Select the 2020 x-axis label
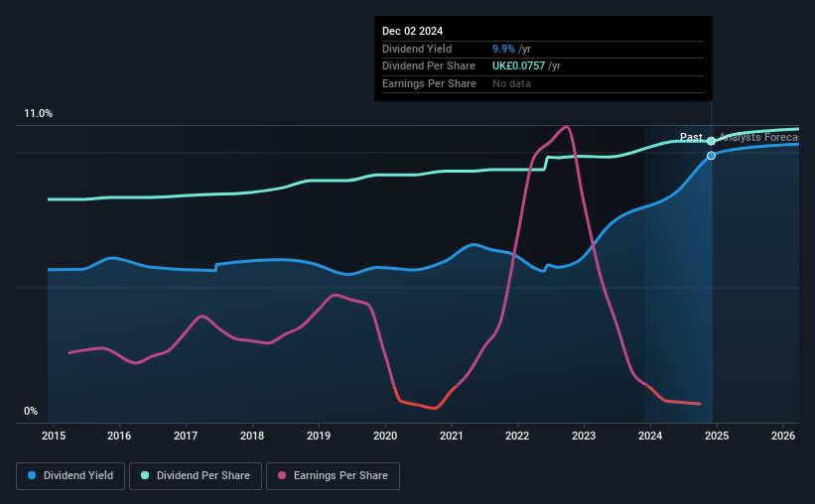Image resolution: width=815 pixels, height=504 pixels. [385, 436]
